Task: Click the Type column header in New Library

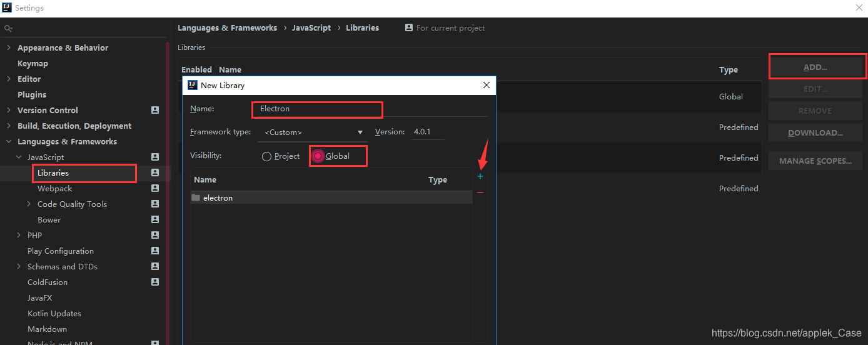Action: pyautogui.click(x=438, y=179)
